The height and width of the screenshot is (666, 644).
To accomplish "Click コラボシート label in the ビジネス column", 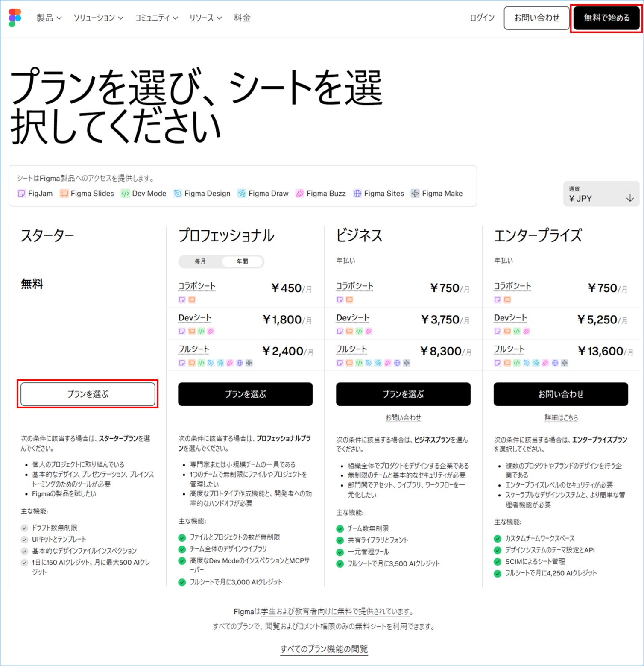I will tap(354, 286).
